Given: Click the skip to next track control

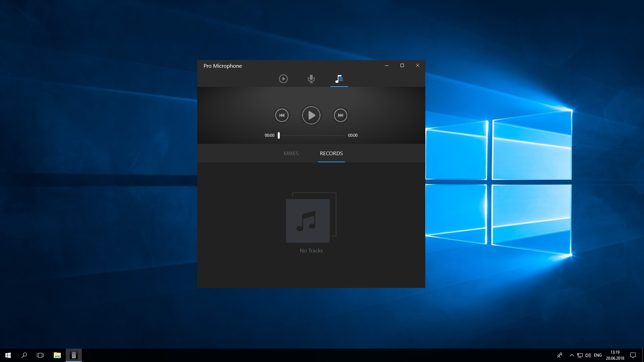Looking at the screenshot, I should pyautogui.click(x=340, y=115).
